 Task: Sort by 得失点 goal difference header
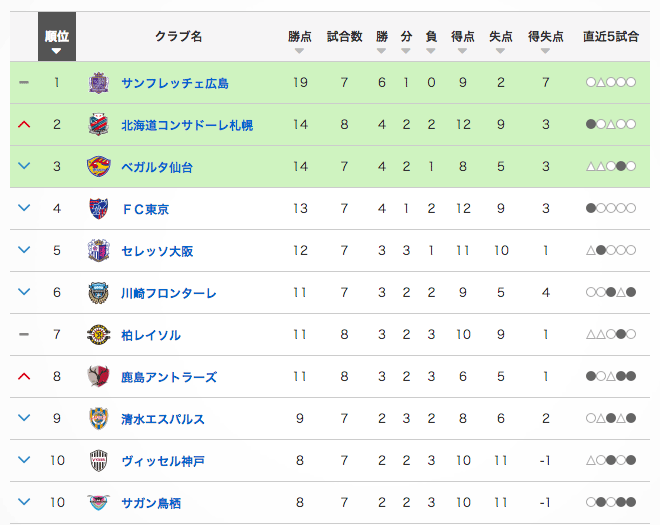546,38
